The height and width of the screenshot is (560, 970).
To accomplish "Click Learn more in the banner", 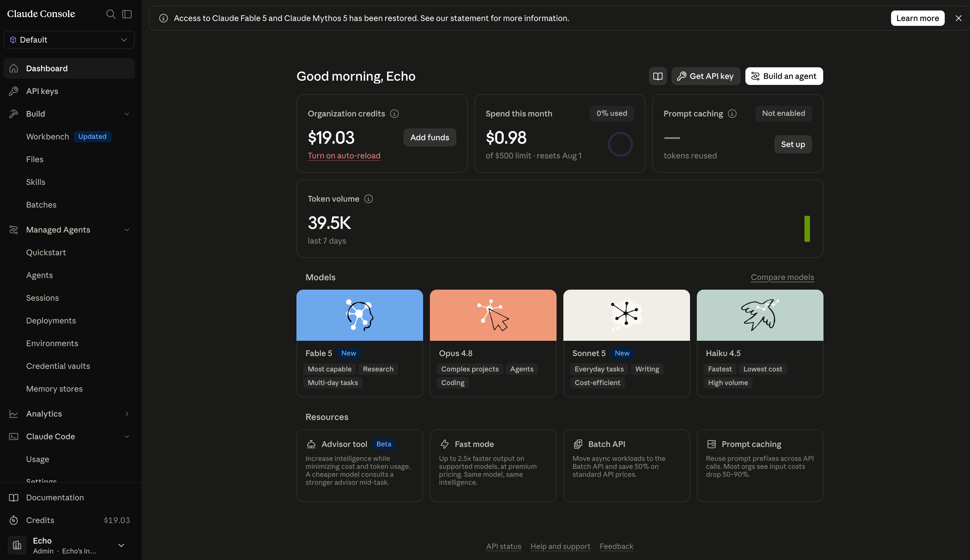I will pos(917,18).
